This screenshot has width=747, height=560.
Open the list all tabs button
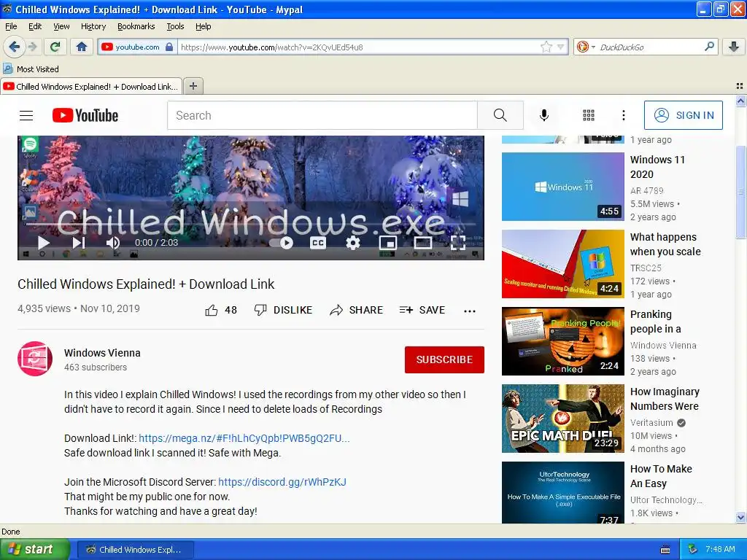click(x=740, y=86)
